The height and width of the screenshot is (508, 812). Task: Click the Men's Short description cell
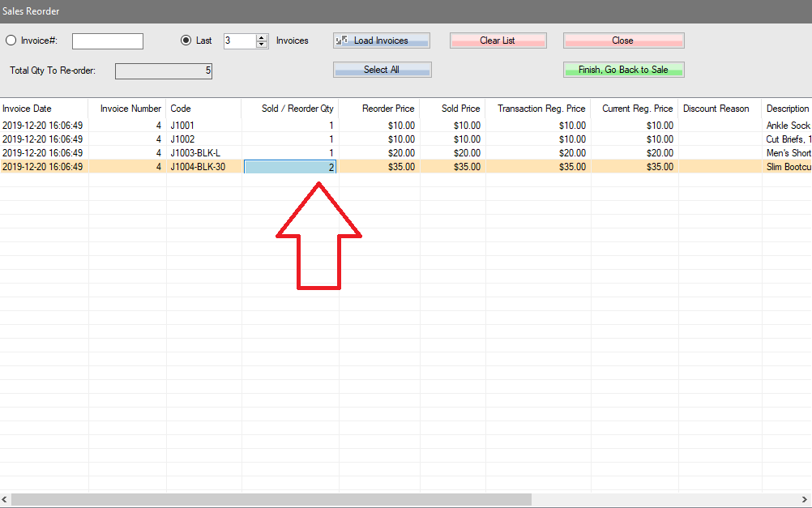click(x=787, y=153)
